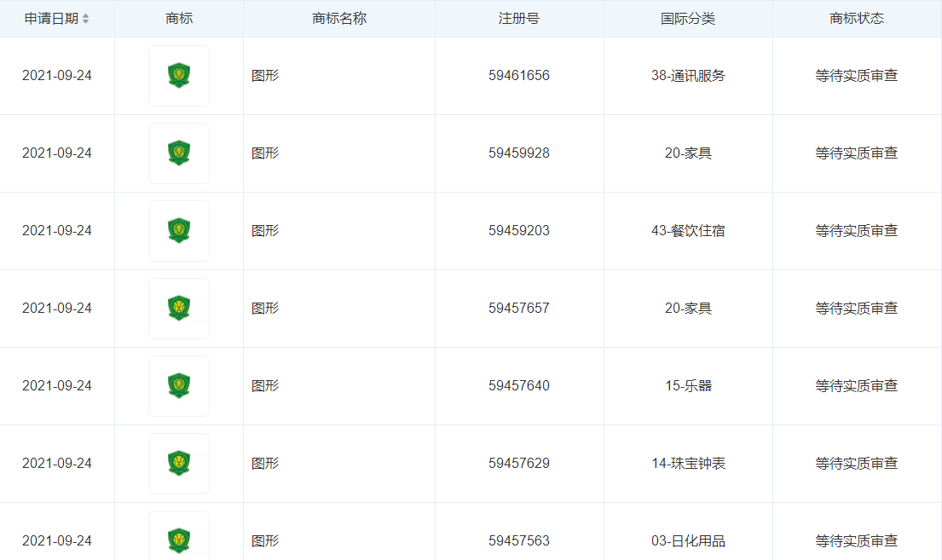Click the 15-乐器 classification cell
The image size is (942, 560).
pos(688,386)
